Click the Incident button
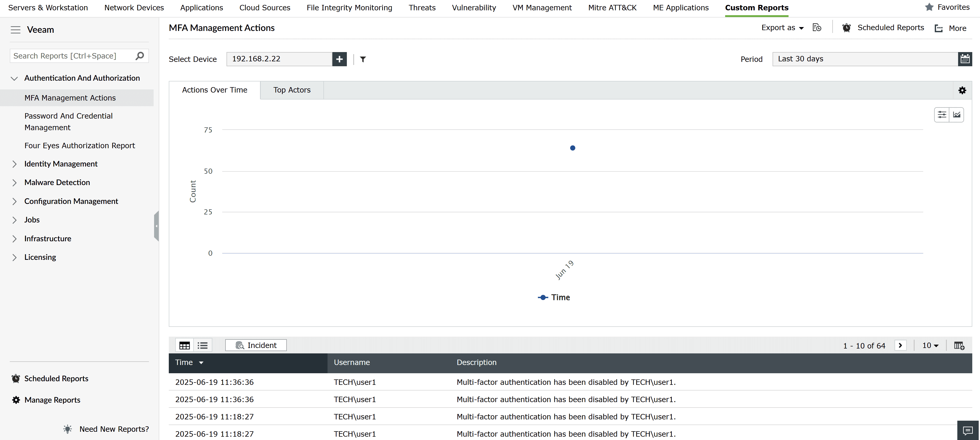Image resolution: width=980 pixels, height=440 pixels. pyautogui.click(x=256, y=345)
